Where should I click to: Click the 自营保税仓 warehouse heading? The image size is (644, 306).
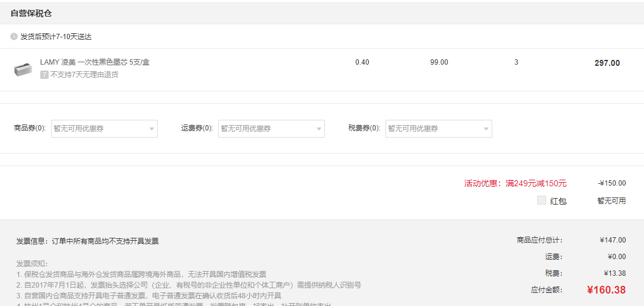[x=31, y=13]
